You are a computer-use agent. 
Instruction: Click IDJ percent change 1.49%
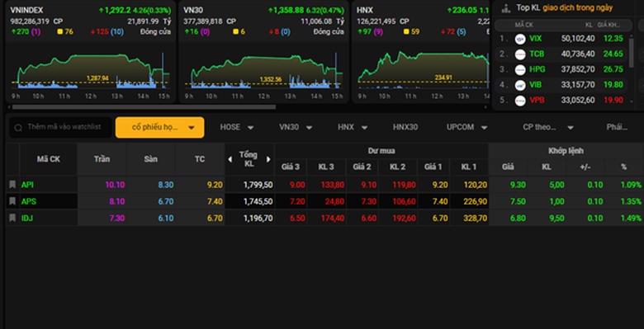[632, 219]
